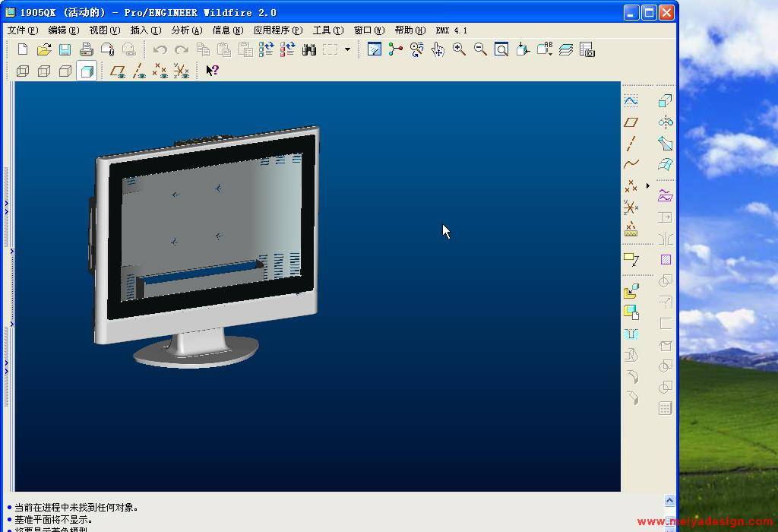Select the Datum Plane tool
Screen dimensions: 778x532
[631, 122]
